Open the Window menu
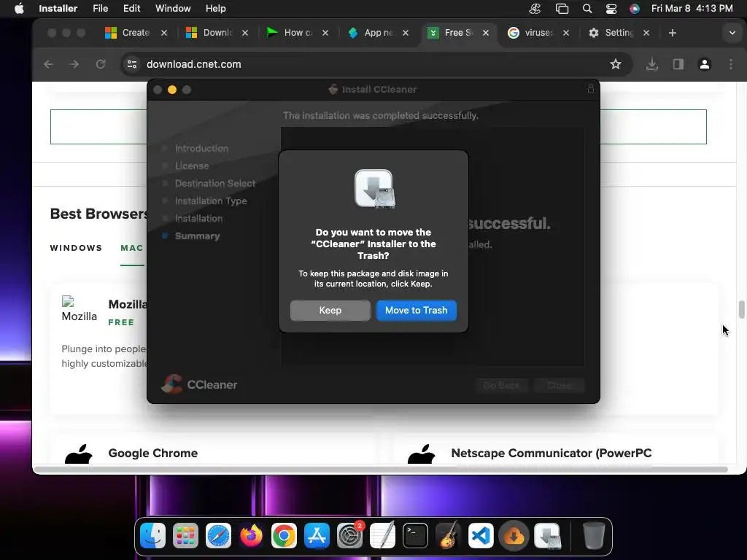Image resolution: width=747 pixels, height=560 pixels. [173, 9]
